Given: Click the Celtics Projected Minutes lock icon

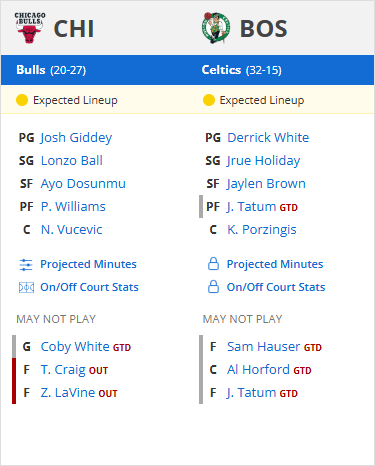Looking at the screenshot, I should (x=213, y=264).
